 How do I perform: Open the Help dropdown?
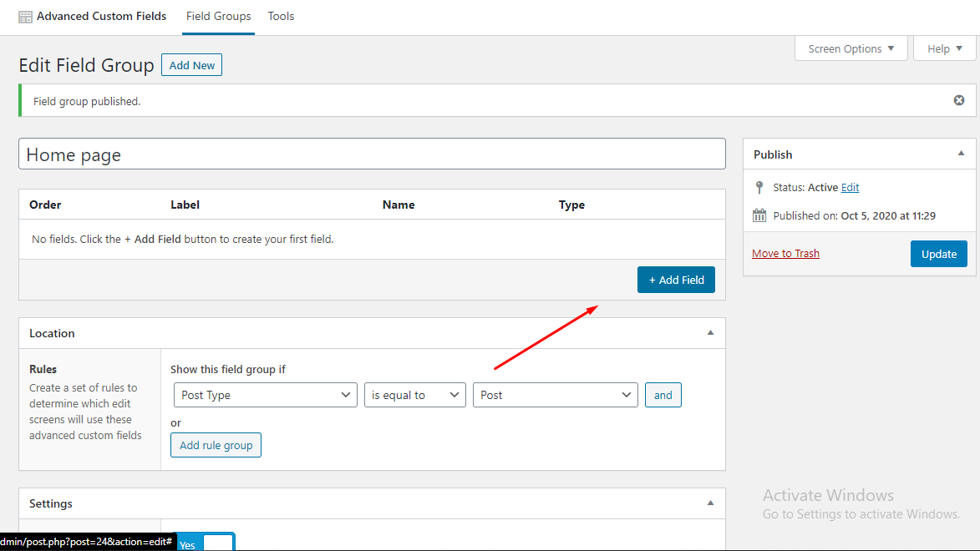coord(943,48)
